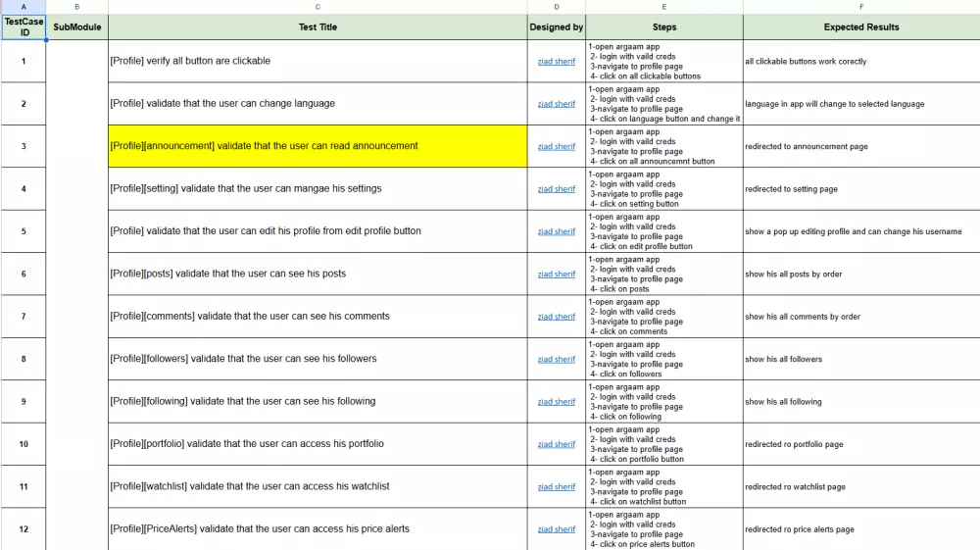This screenshot has width=980, height=550.
Task: Select steps cell ending 'click on setting button'
Action: click(x=664, y=189)
